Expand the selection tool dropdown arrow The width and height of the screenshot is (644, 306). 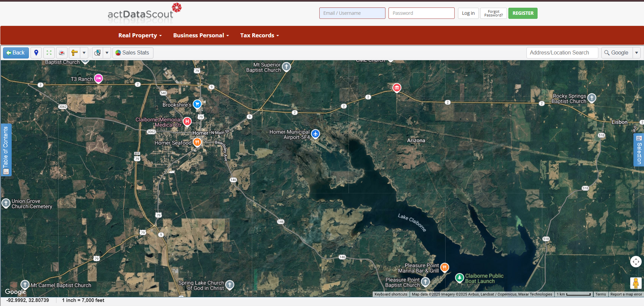(107, 53)
